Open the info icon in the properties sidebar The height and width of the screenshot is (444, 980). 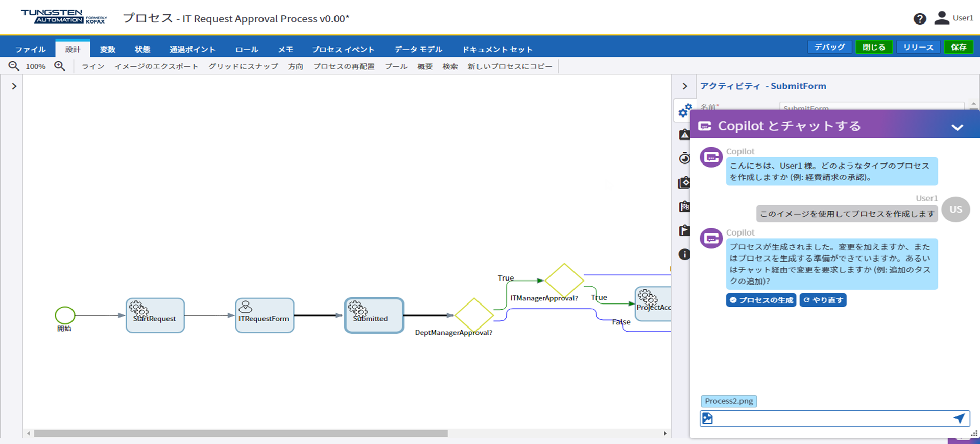point(684,254)
